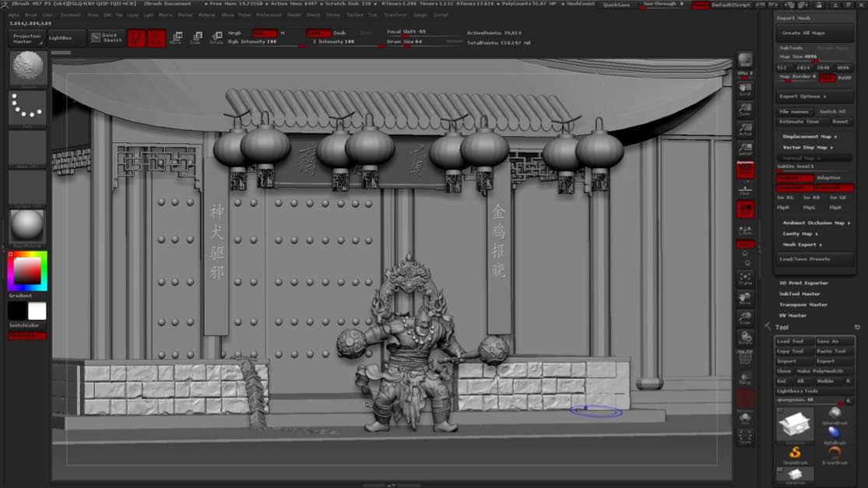Open the Preferences menu
868x488 pixels.
tap(269, 15)
